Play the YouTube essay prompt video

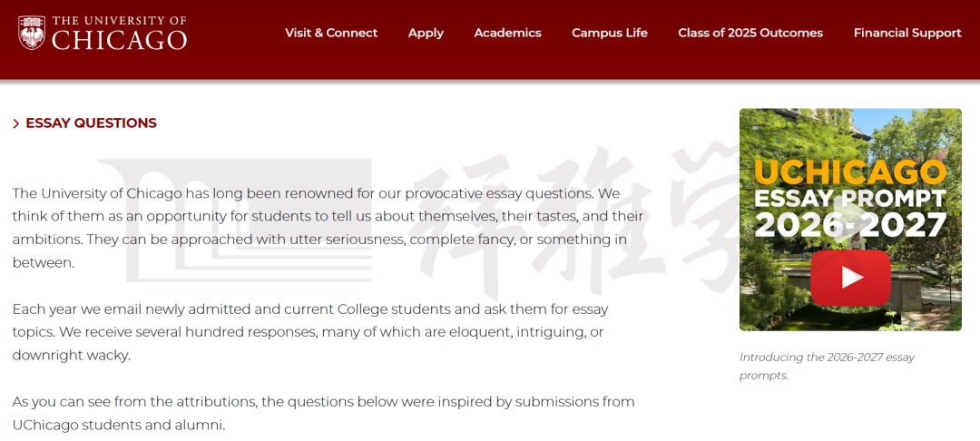[850, 278]
